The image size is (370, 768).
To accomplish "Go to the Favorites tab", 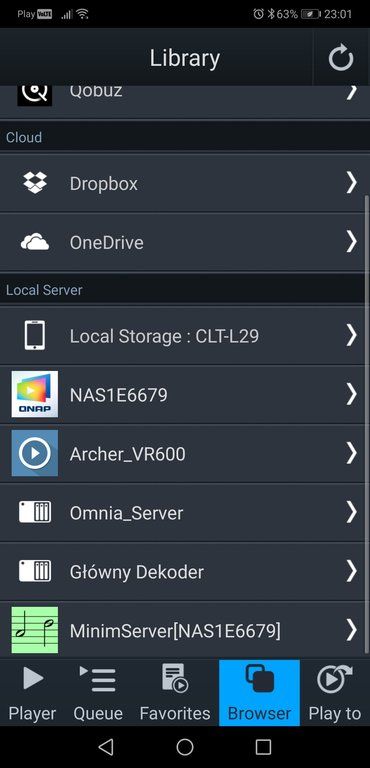I will pos(175,693).
